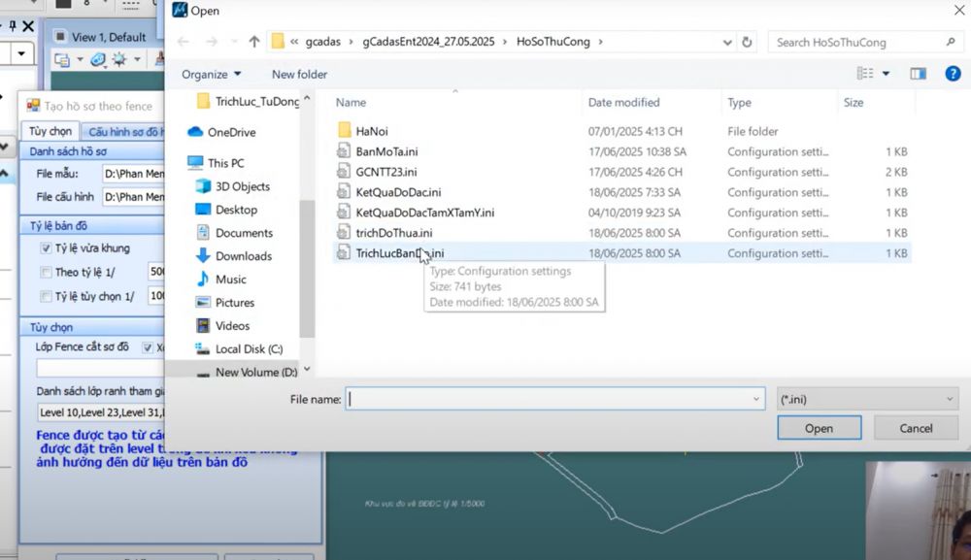Open the Help question mark icon

coord(953,74)
